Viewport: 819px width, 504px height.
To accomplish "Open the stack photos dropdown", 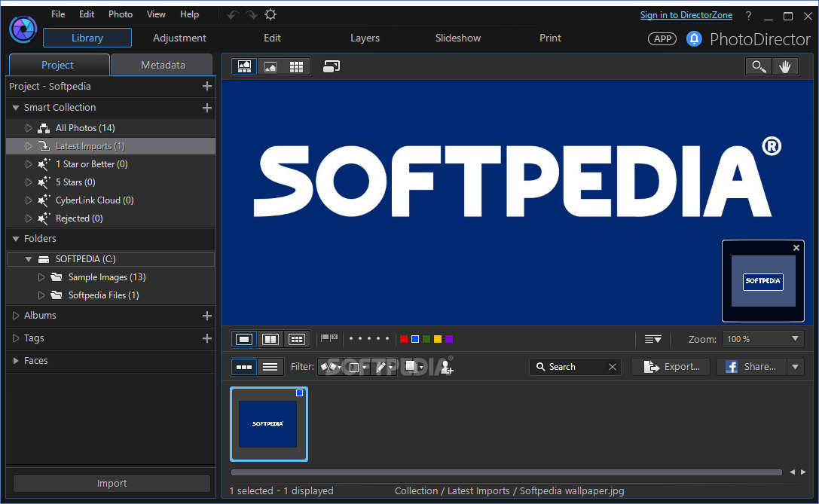I will point(414,367).
